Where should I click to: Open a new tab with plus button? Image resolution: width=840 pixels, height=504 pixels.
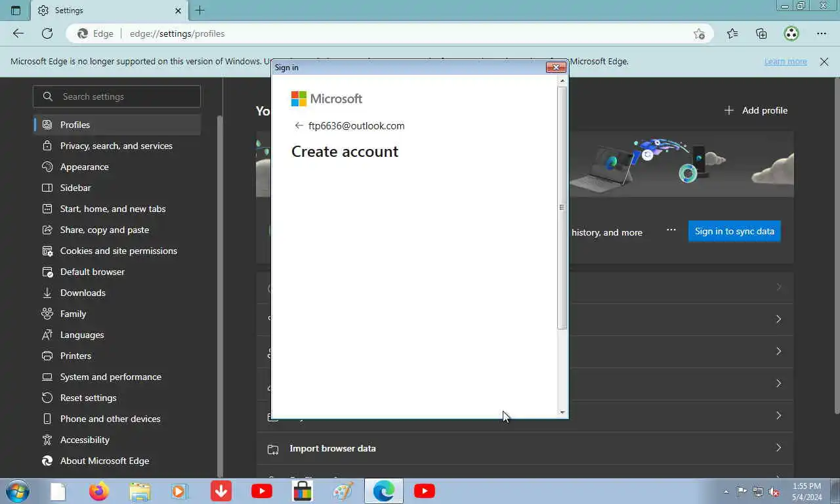pyautogui.click(x=200, y=10)
